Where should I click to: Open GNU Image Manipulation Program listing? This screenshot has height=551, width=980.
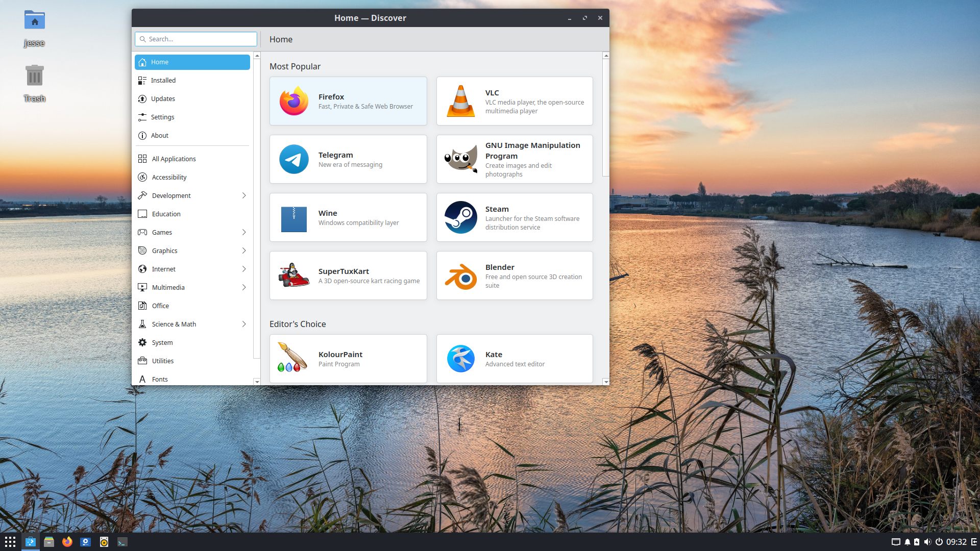pos(514,159)
